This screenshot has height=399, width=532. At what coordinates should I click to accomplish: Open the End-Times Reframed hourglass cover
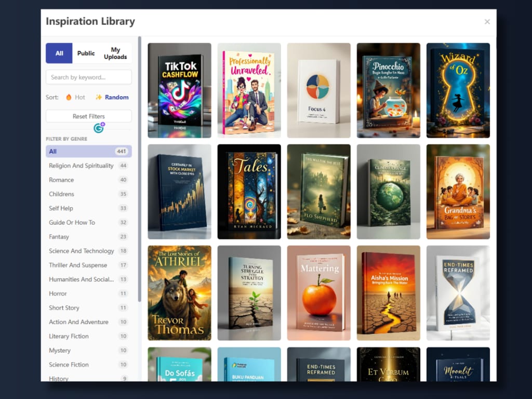coord(458,293)
